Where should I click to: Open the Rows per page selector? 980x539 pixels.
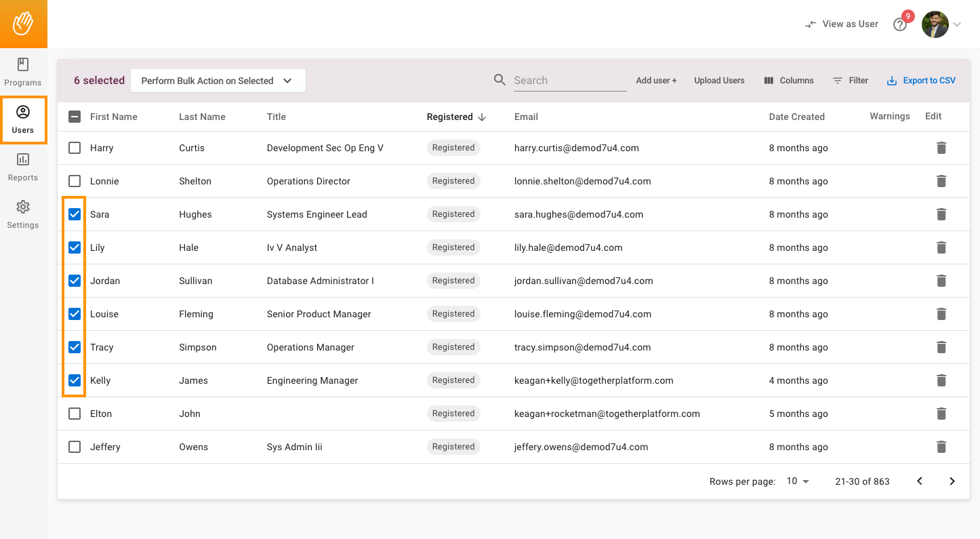tap(796, 481)
